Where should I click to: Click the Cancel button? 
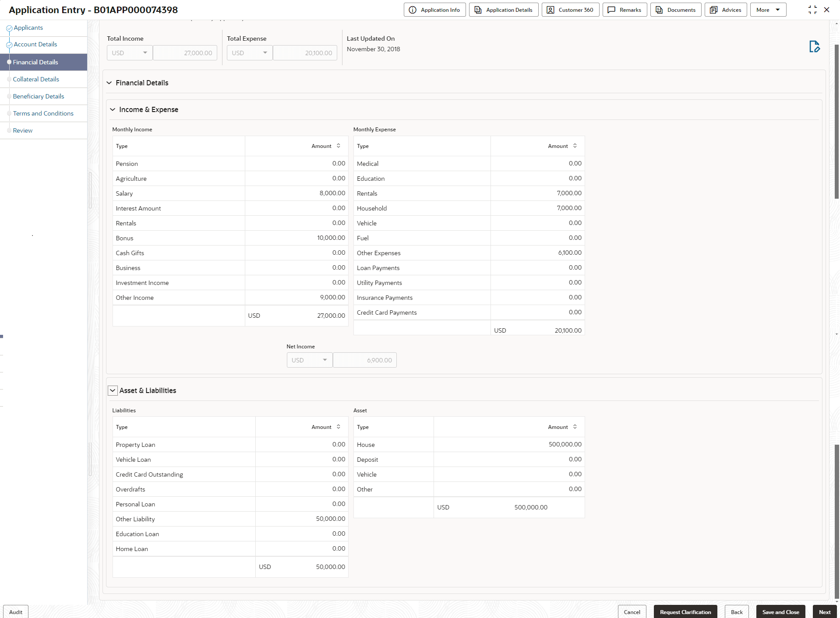632,612
